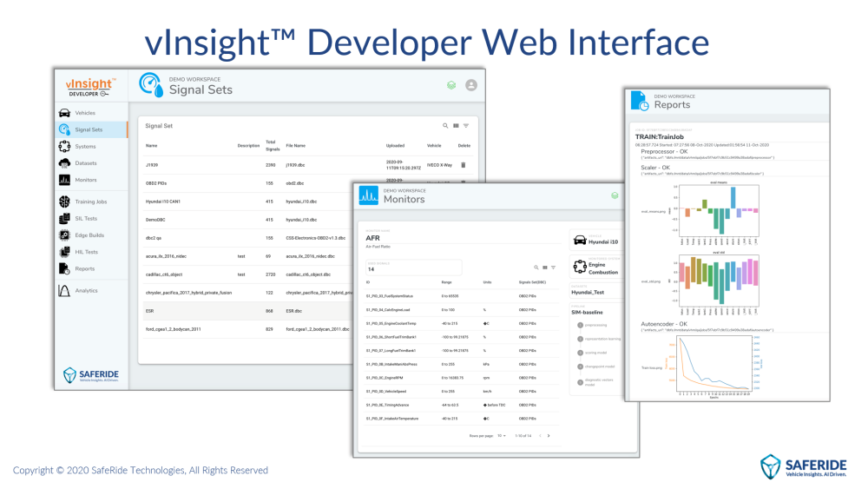The height and width of the screenshot is (489, 868).
Task: Select S1_PID_0C_EngineRPM signal row
Action: click(461, 378)
